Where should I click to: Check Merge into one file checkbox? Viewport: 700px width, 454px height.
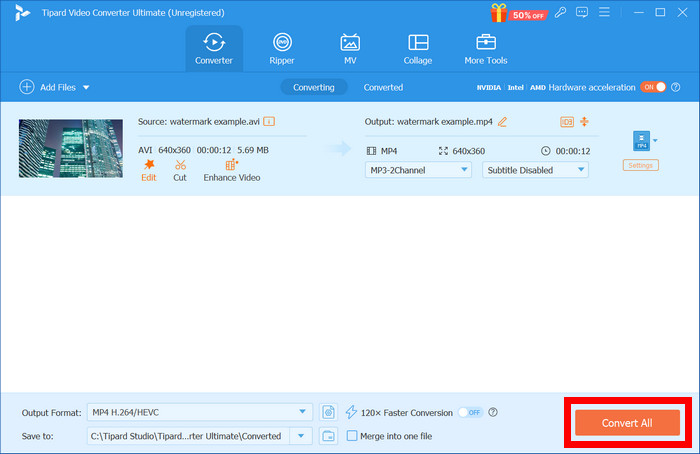352,436
